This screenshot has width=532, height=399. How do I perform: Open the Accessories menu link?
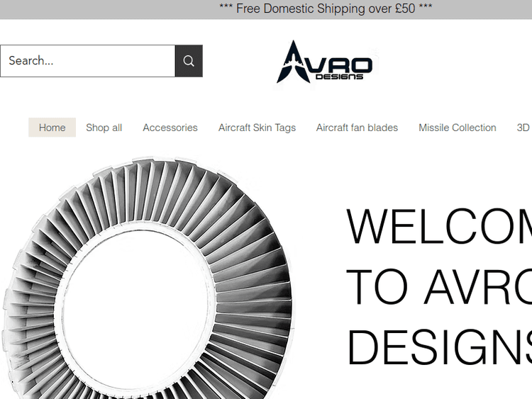[170, 128]
